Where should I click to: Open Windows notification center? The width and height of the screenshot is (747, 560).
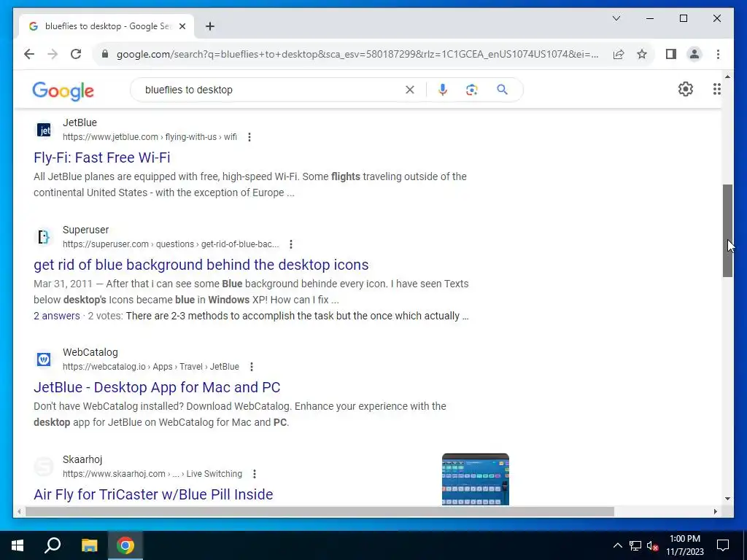click(723, 545)
